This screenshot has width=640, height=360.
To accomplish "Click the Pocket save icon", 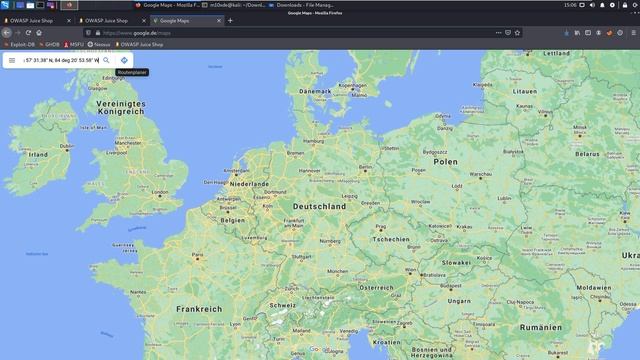I will [x=508, y=33].
